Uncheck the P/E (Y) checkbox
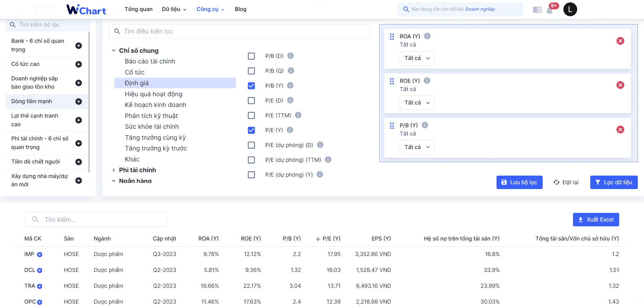This screenshot has height=305, width=644. 252,130
